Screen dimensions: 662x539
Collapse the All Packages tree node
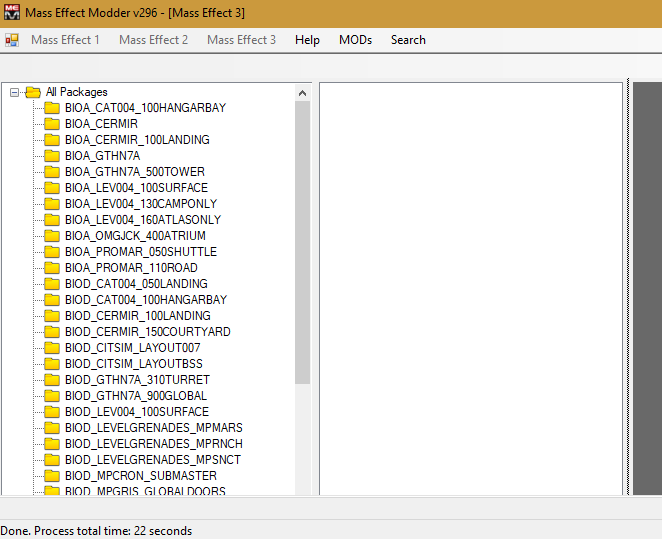point(15,92)
